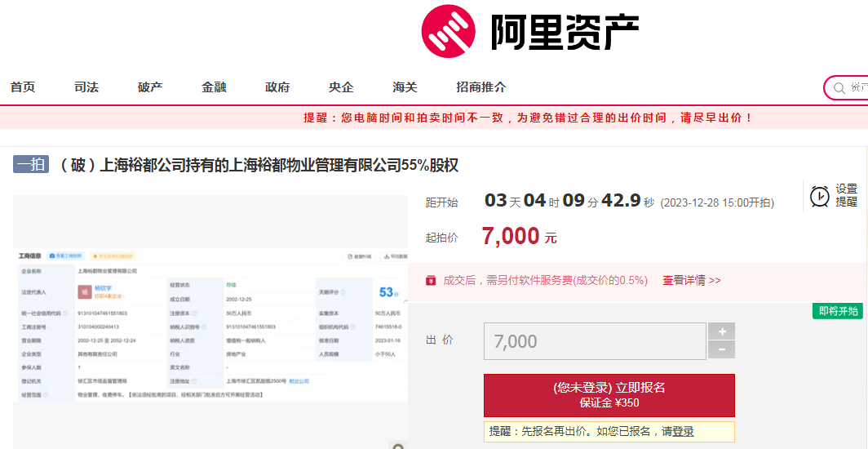The height and width of the screenshot is (449, 868).
Task: Click the alarm clock reminder icon
Action: 819,196
